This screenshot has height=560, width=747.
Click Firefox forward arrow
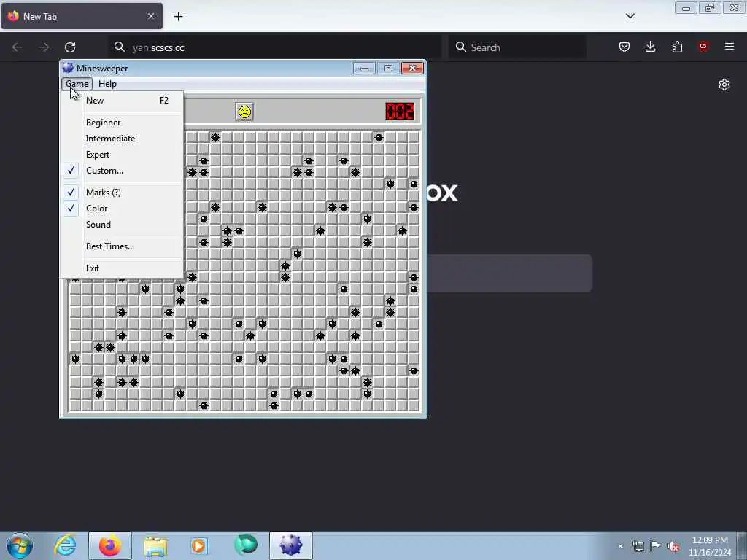click(x=43, y=47)
